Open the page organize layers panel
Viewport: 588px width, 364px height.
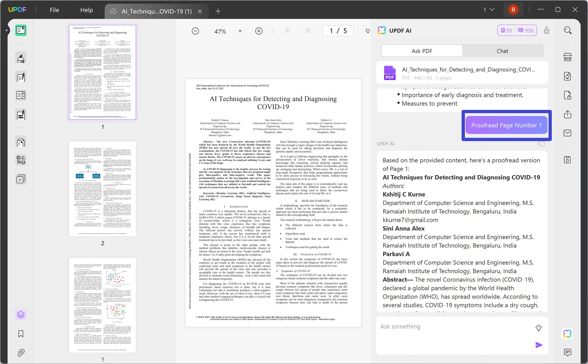21,315
